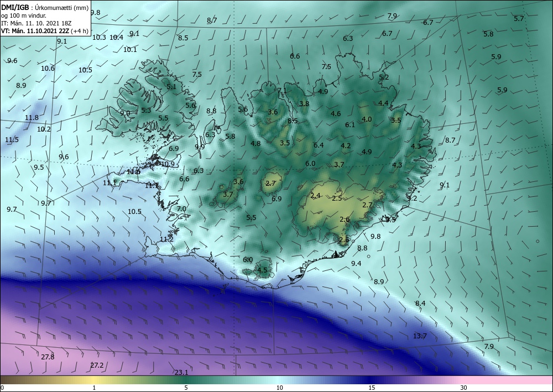Click the 7.0 value on the map

click(181, 208)
